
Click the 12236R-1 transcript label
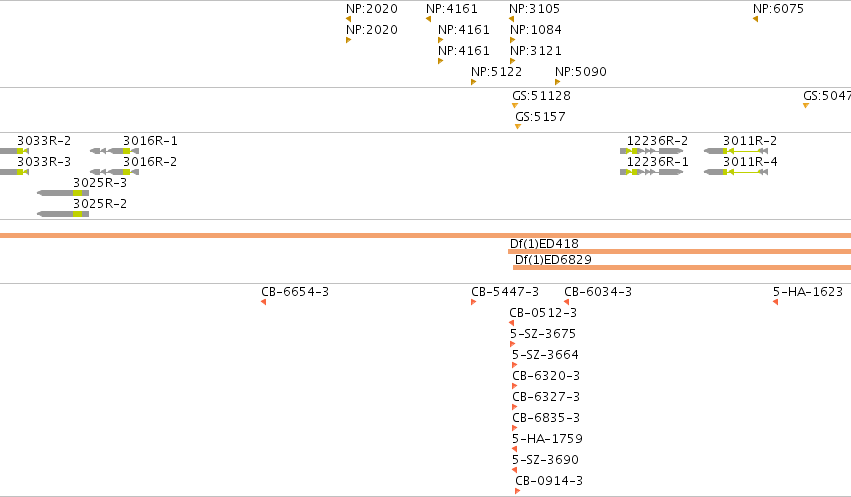[x=657, y=162]
